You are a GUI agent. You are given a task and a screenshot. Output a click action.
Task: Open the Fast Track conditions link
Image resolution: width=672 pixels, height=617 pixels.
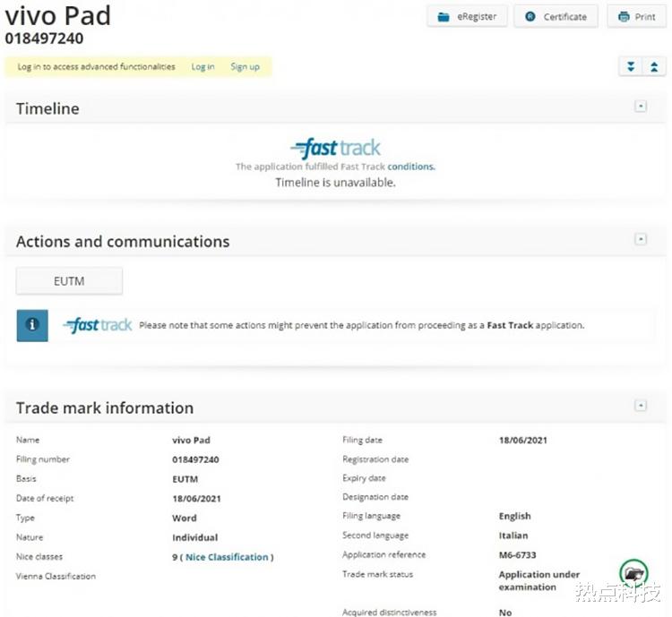(x=411, y=167)
